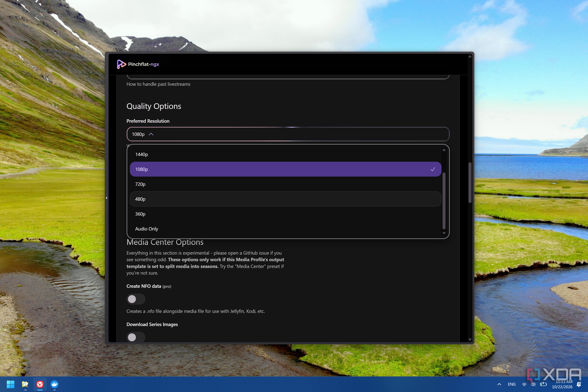The height and width of the screenshot is (392, 588).
Task: Click the window scroll up arrow
Action: [x=470, y=57]
